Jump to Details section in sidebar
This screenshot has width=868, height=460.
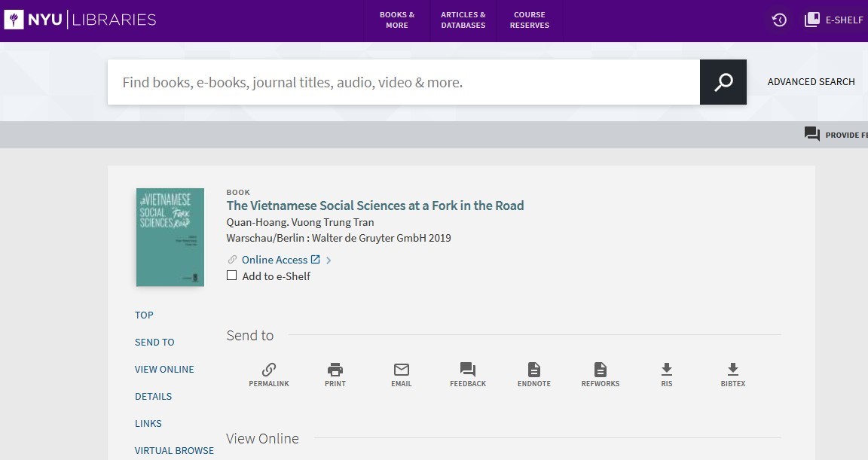[153, 396]
